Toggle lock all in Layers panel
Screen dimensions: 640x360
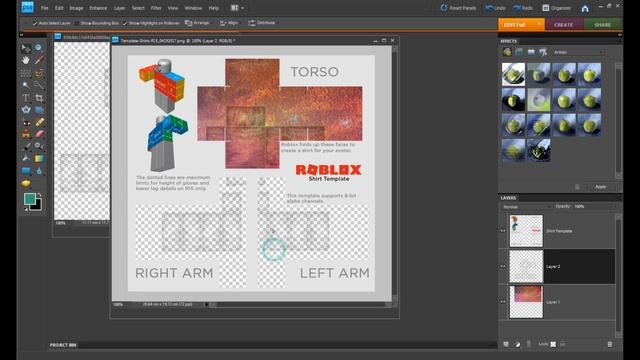pyautogui.click(x=563, y=344)
